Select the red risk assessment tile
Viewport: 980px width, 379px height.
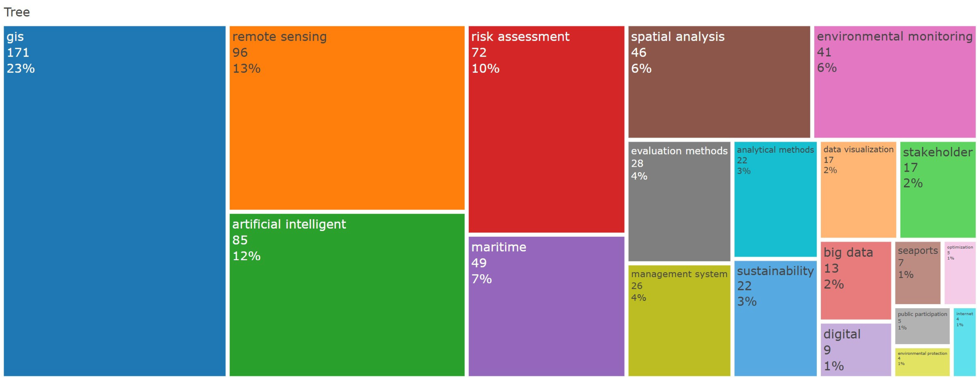[x=546, y=129]
